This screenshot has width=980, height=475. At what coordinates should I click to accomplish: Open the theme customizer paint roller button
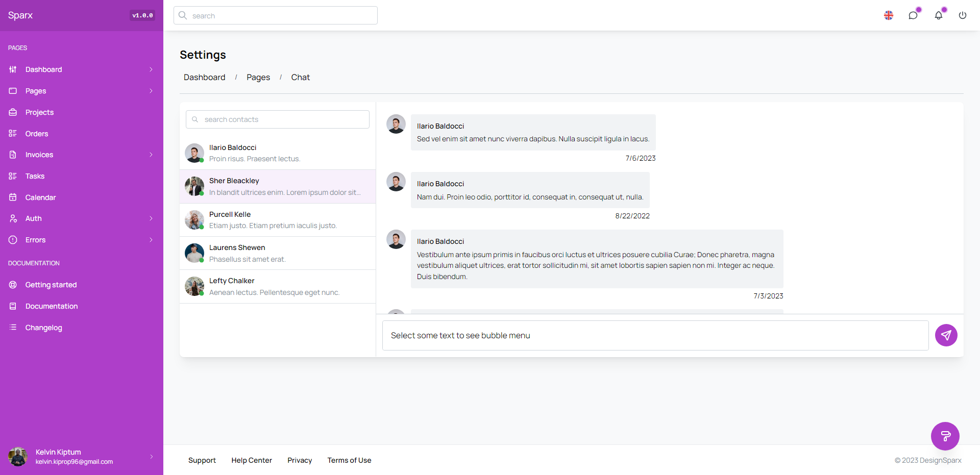point(945,436)
